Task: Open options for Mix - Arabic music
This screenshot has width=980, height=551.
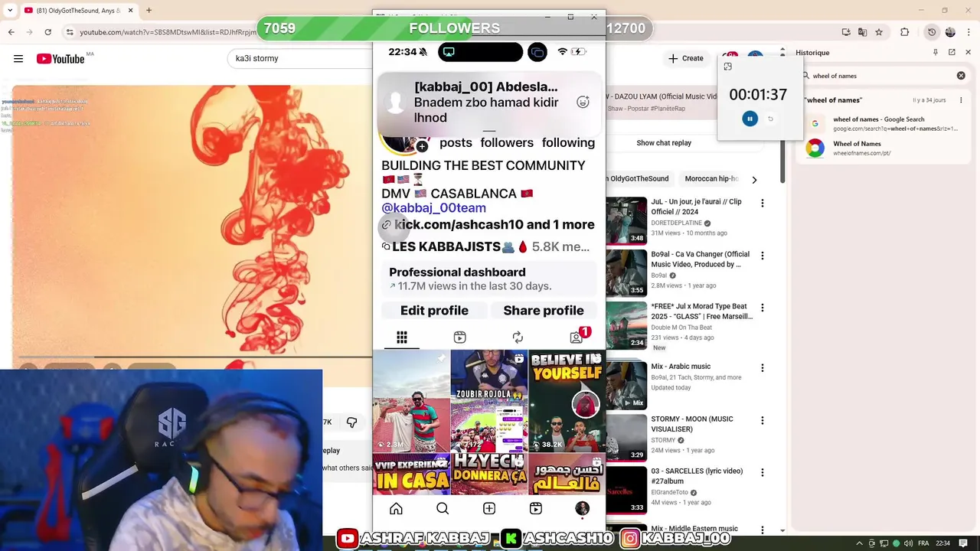Action: point(762,368)
